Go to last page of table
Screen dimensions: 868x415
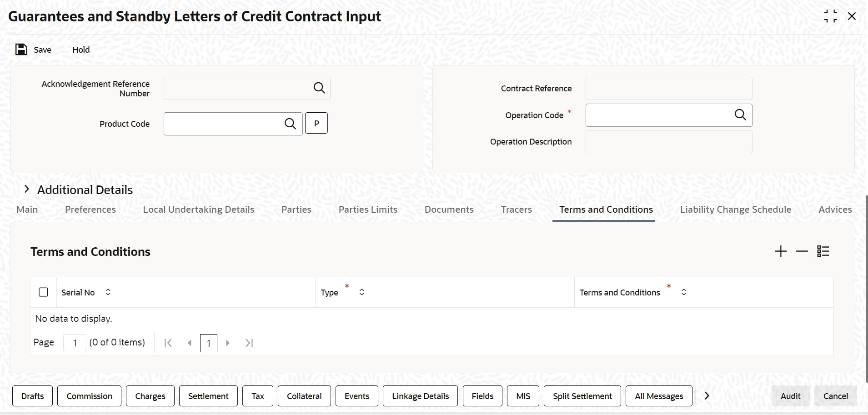[x=249, y=343]
